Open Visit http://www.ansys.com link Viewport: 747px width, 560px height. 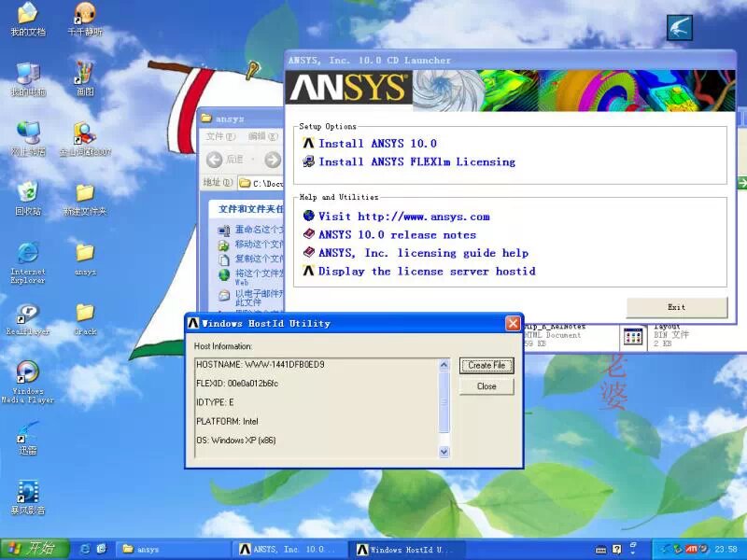coord(403,217)
